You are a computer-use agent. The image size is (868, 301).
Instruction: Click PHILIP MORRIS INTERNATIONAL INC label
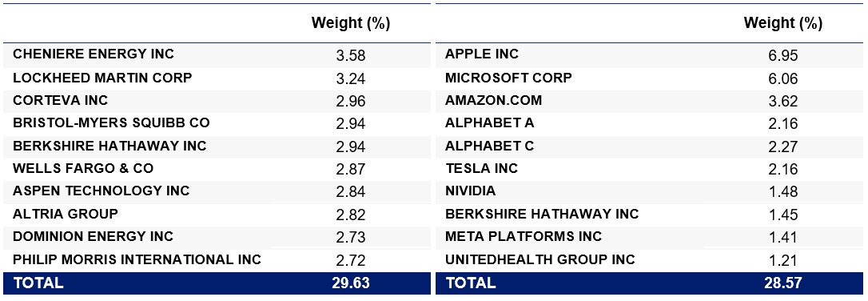tap(137, 259)
